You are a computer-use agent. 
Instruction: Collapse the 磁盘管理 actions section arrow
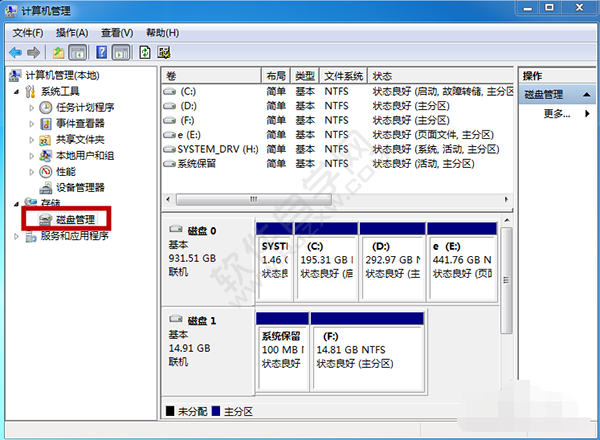tap(586, 95)
